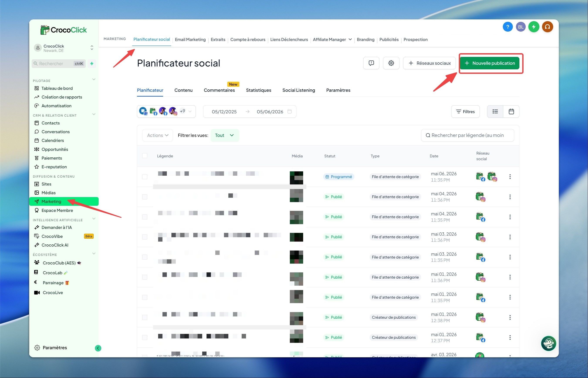Open the social accounts +9 selector
The width and height of the screenshot is (588, 378).
[x=166, y=112]
